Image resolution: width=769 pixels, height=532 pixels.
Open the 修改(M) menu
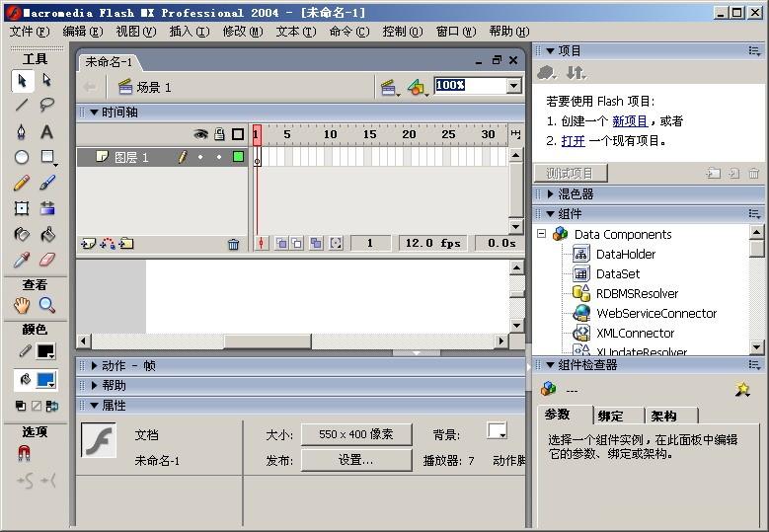242,32
